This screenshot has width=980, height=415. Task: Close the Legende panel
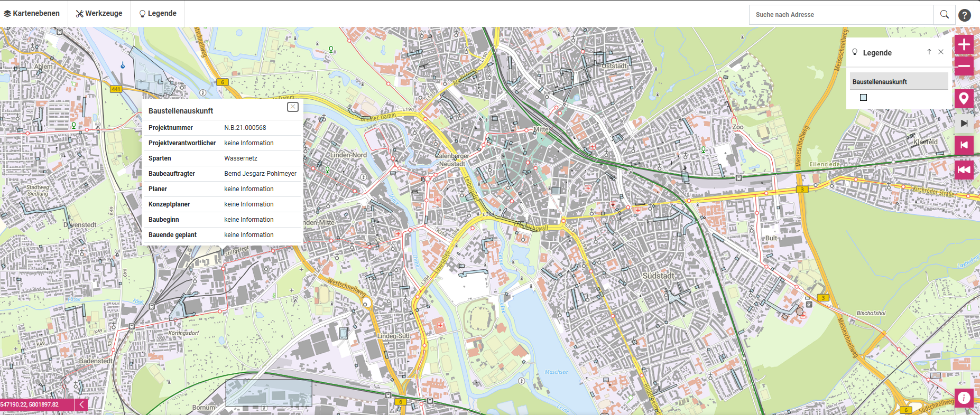click(x=941, y=52)
